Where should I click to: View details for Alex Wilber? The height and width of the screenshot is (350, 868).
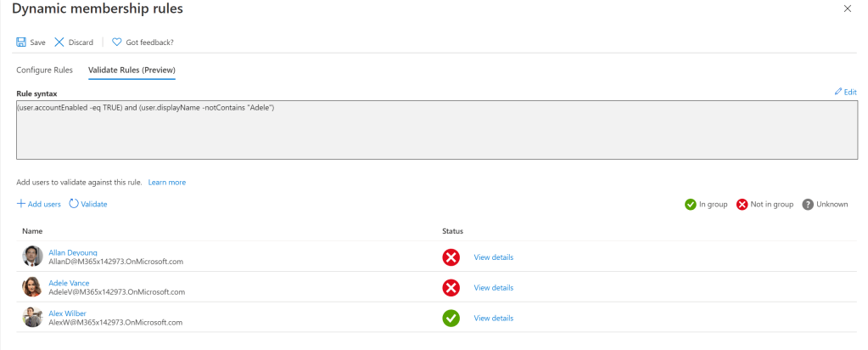[x=493, y=319]
